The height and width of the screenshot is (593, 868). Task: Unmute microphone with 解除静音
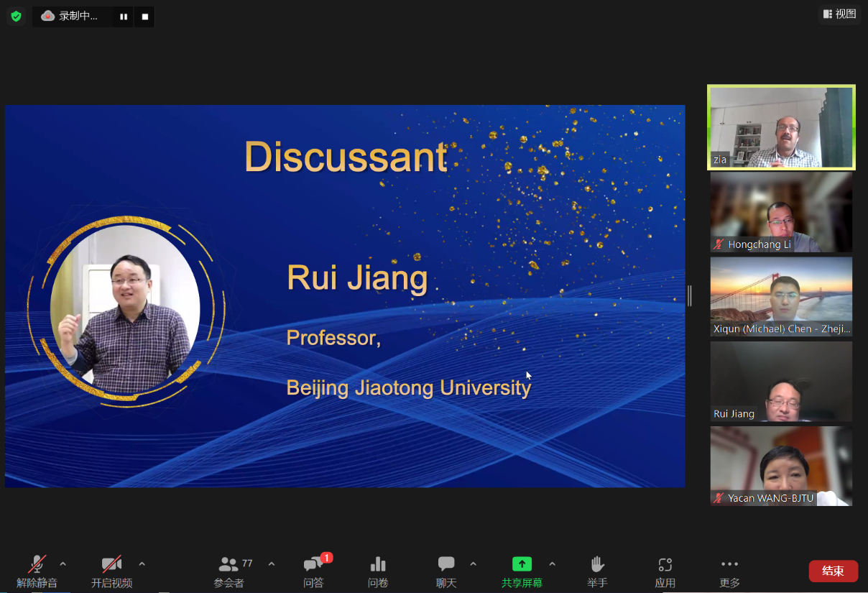point(37,572)
